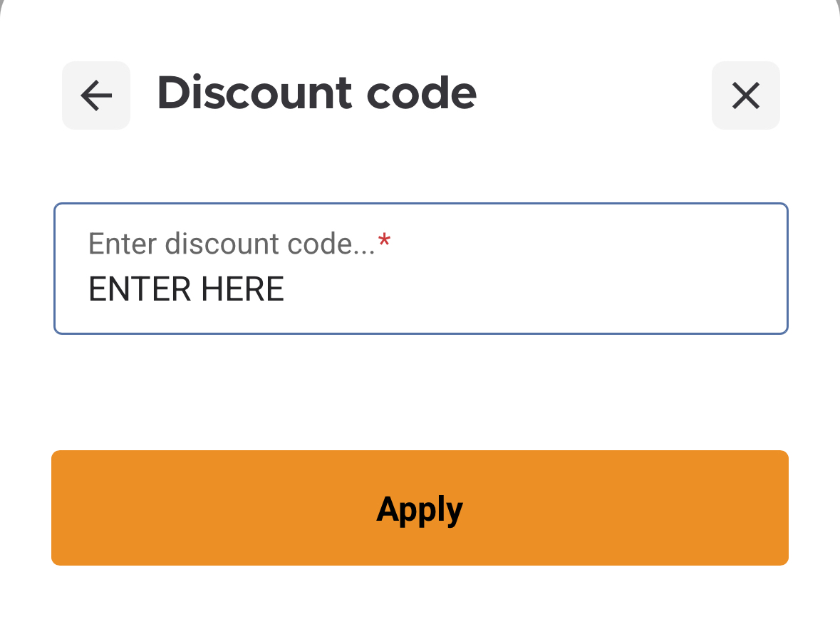
Task: Click the "Enter discount code..." field label
Action: 232,244
